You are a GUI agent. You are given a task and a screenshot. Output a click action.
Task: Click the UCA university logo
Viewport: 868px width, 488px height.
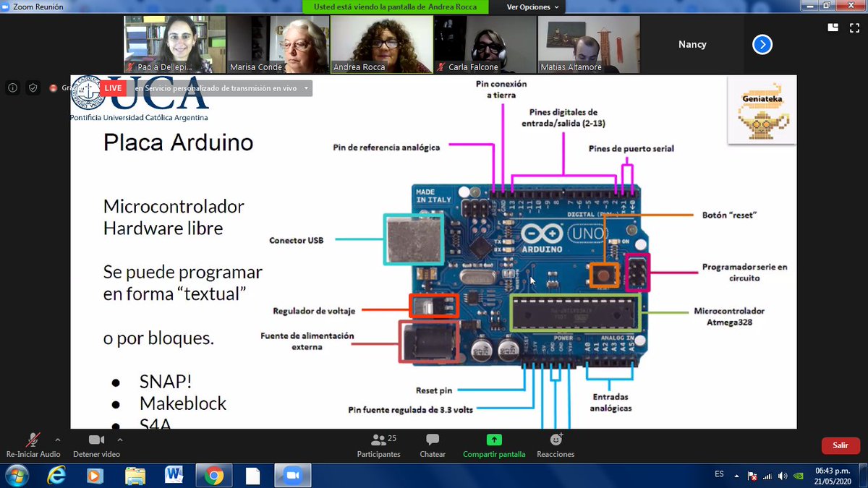pos(140,99)
